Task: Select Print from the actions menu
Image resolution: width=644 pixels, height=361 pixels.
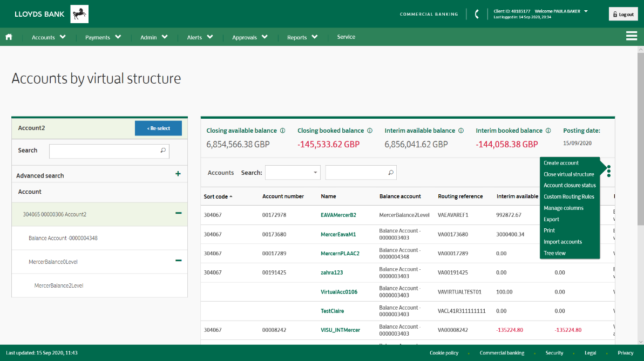Action: tap(549, 230)
